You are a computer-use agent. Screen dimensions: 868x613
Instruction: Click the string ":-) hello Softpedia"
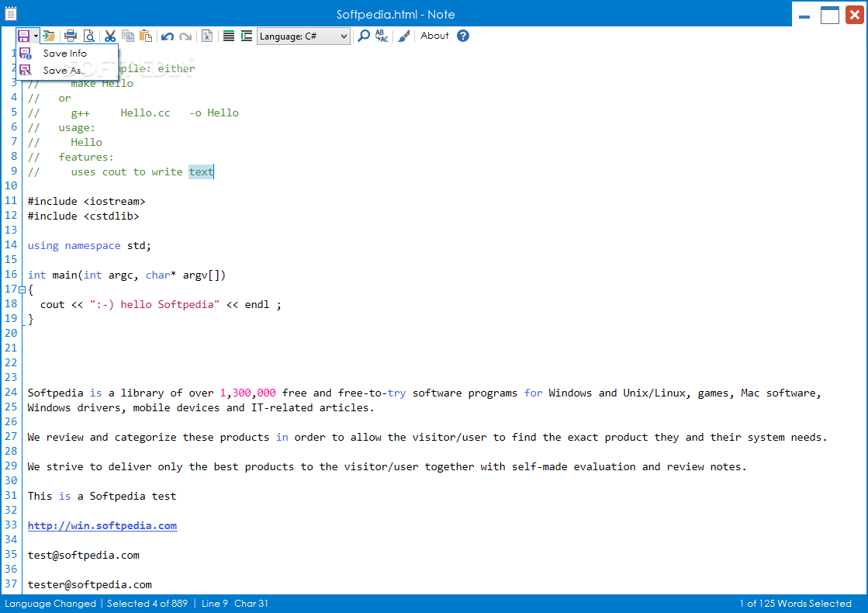click(x=154, y=305)
